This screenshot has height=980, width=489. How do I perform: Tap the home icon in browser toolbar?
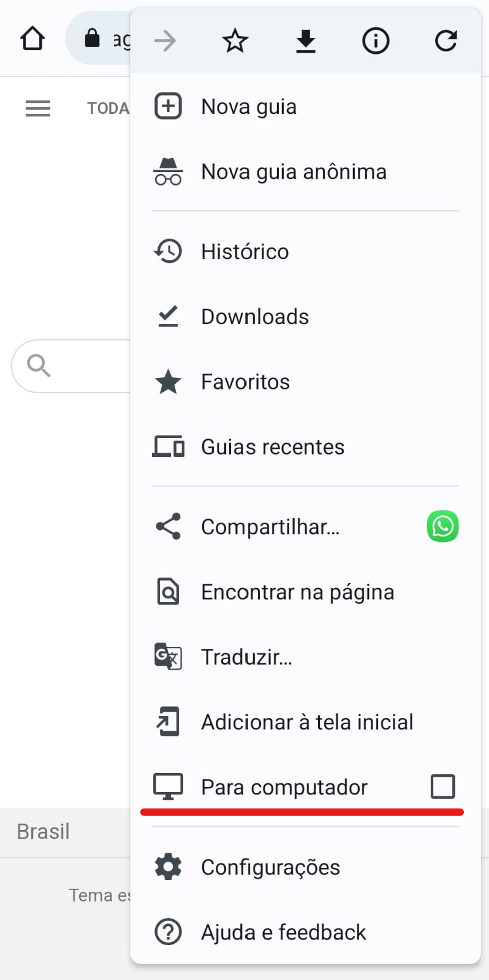pos(32,39)
